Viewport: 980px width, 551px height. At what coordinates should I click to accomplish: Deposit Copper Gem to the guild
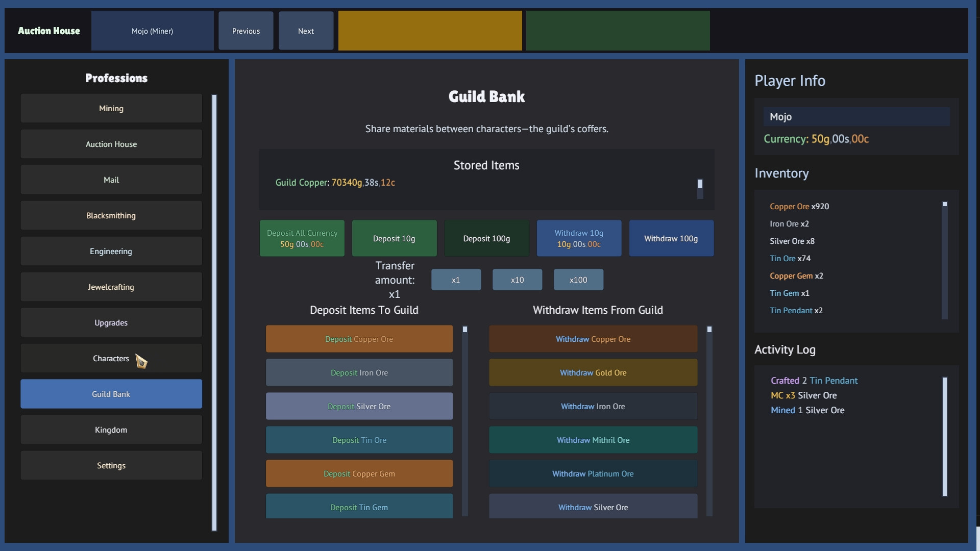[x=359, y=473]
